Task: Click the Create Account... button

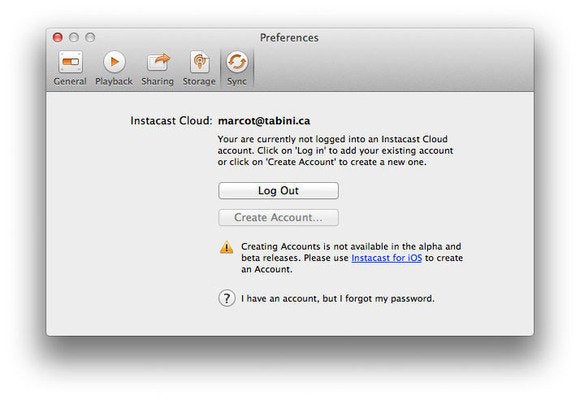Action: click(x=278, y=218)
